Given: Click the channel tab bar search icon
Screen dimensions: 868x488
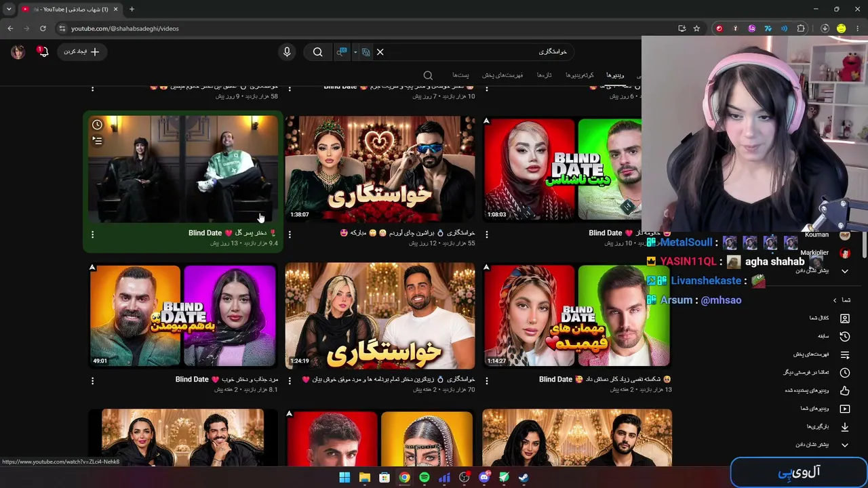Looking at the screenshot, I should tap(428, 75).
